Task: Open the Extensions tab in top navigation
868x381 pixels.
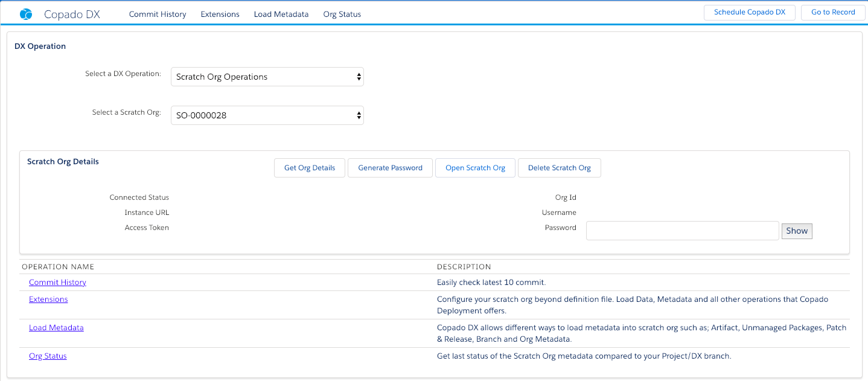Action: pyautogui.click(x=220, y=14)
